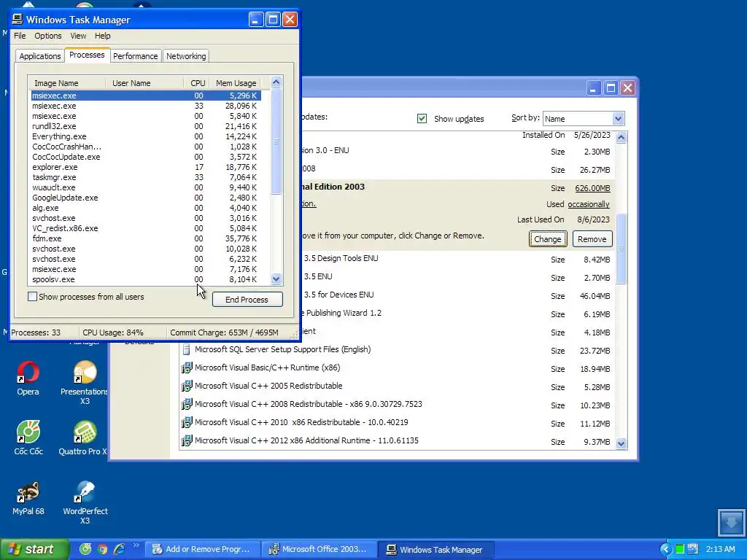Screen dimensions: 747x560
Task: Switch to the Networking tab
Action: [186, 56]
